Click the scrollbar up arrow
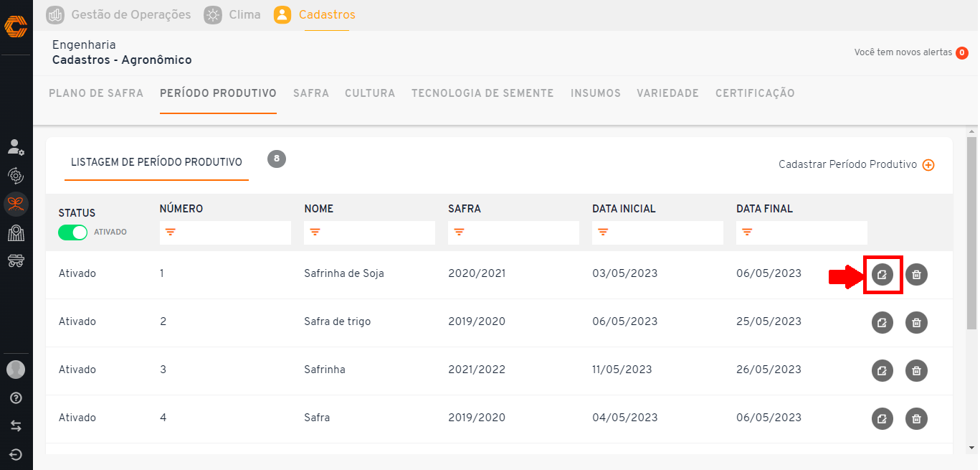This screenshot has height=470, width=980. point(972,132)
